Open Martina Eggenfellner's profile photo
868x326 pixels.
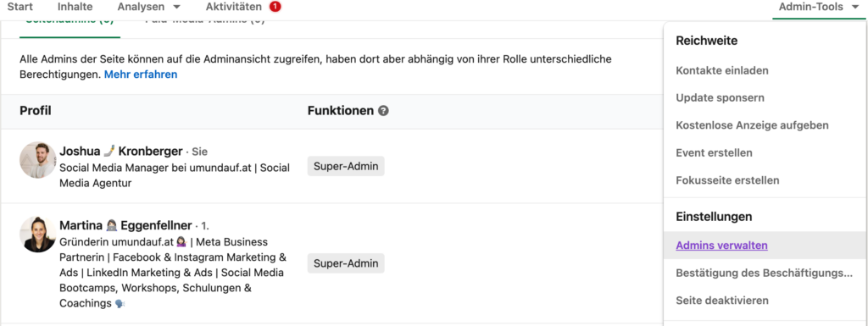(x=37, y=235)
